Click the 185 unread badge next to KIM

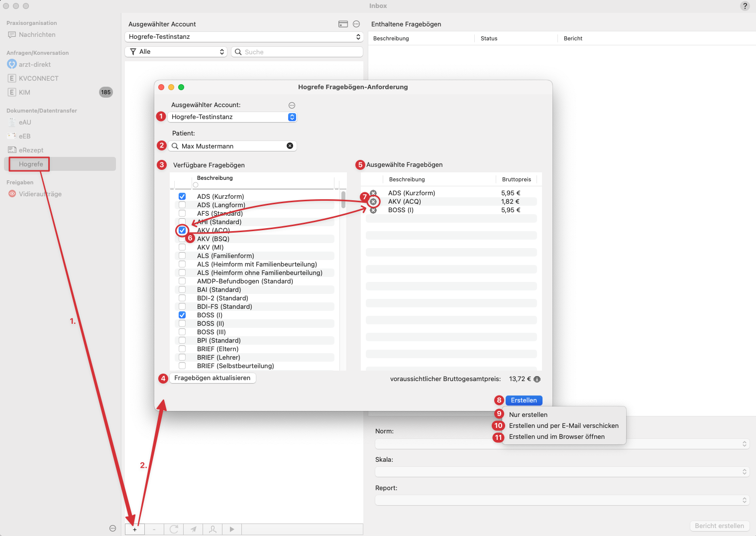tap(106, 92)
